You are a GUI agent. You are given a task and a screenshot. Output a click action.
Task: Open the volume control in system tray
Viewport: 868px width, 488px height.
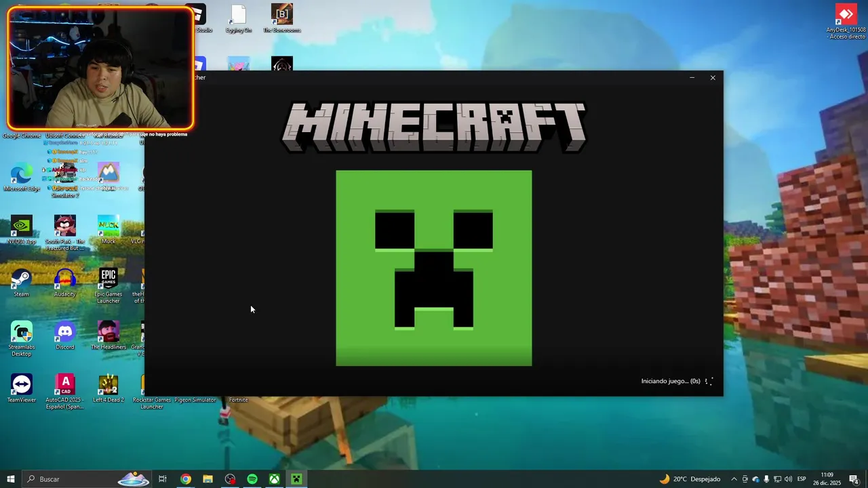pyautogui.click(x=789, y=479)
